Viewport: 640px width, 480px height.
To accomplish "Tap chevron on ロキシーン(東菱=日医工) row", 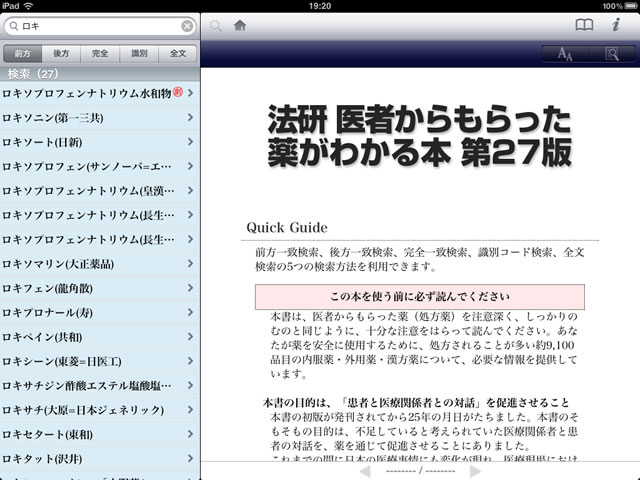I will point(191,361).
